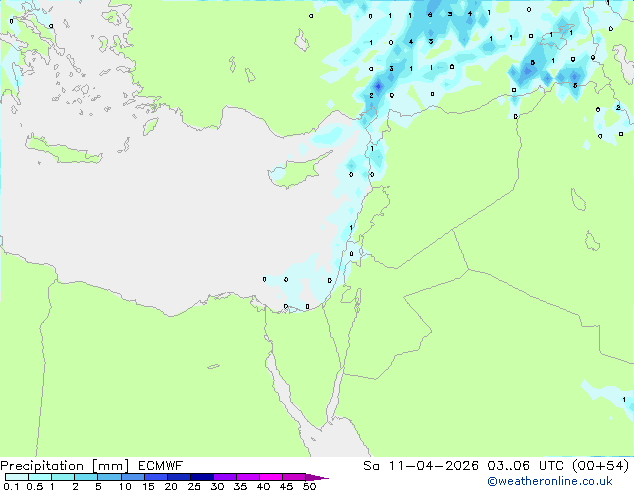Click the 45 mm legend color swatch
Viewport: 634px width, 490px height.
294,477
